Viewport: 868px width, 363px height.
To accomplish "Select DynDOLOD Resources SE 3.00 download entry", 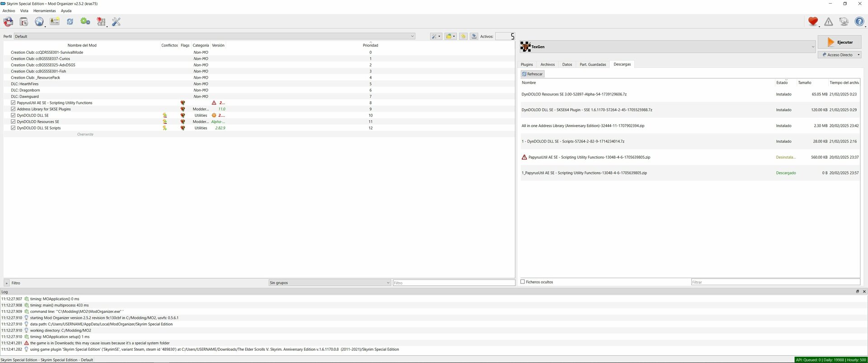I will click(x=690, y=94).
